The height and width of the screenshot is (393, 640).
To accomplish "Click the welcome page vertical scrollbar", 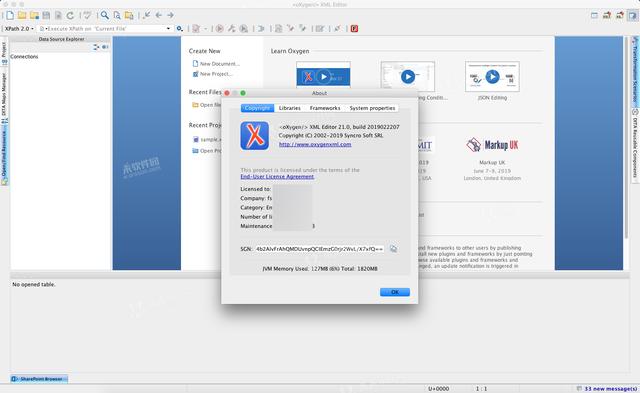I will point(626,139).
